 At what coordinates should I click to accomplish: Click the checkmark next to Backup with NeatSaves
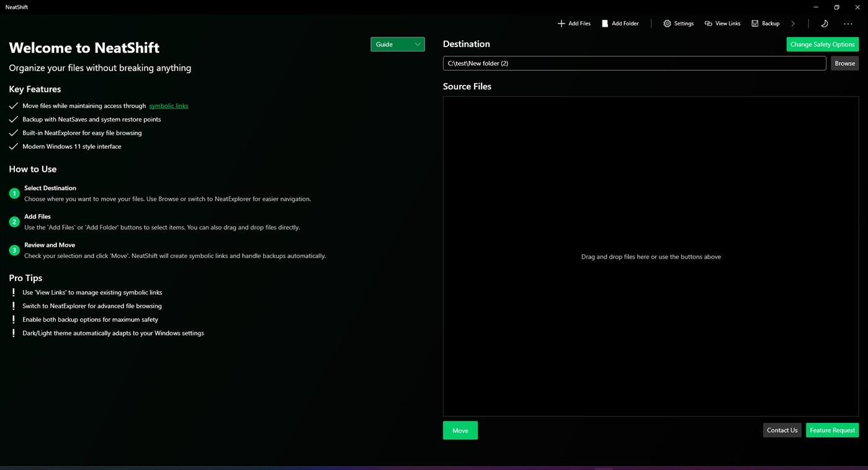click(x=14, y=119)
